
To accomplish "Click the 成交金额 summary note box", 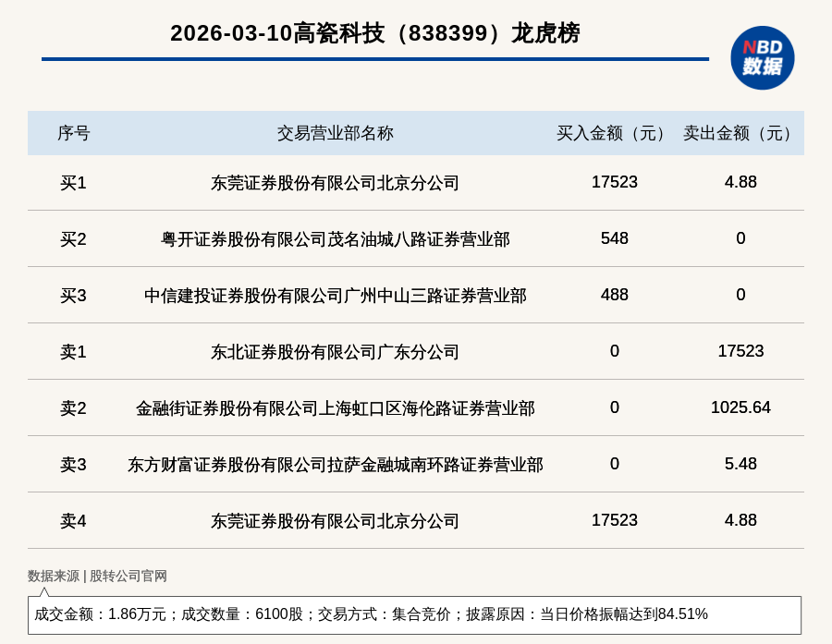I will pos(414,614).
